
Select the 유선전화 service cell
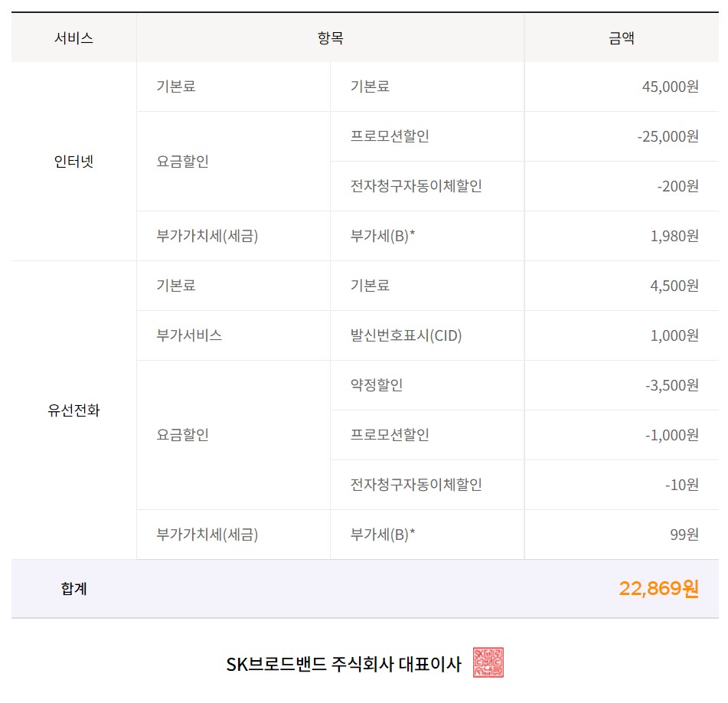73,410
